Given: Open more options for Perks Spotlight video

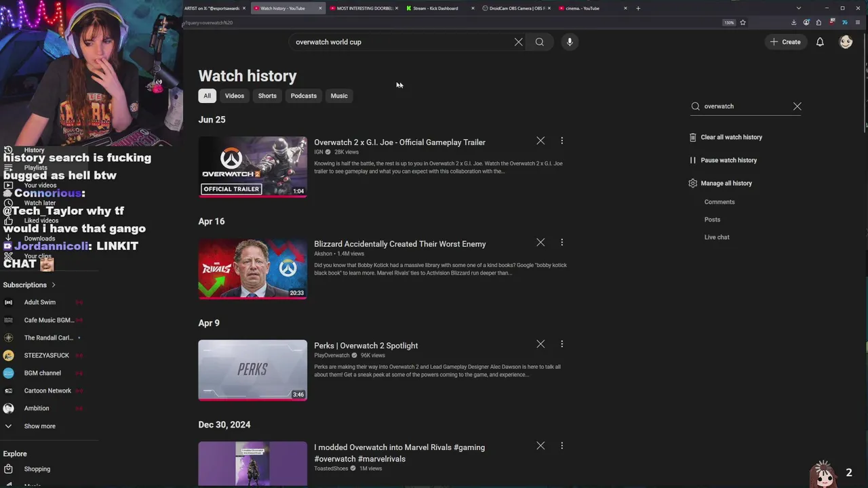Looking at the screenshot, I should [561, 344].
